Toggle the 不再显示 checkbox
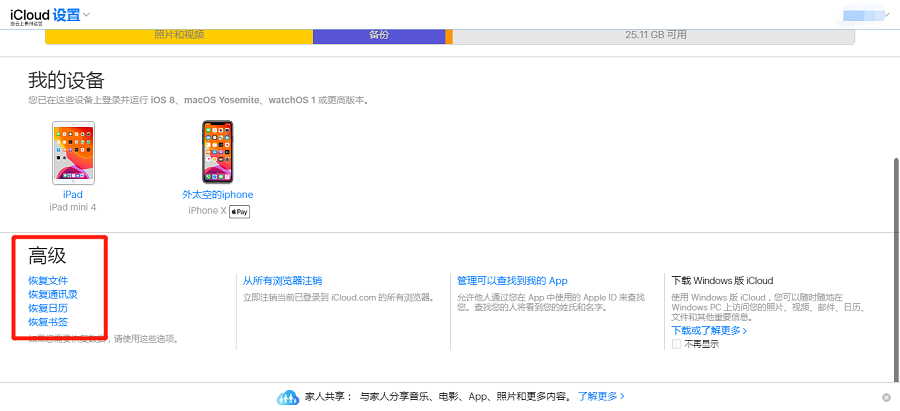This screenshot has height=411, width=900. click(x=677, y=344)
